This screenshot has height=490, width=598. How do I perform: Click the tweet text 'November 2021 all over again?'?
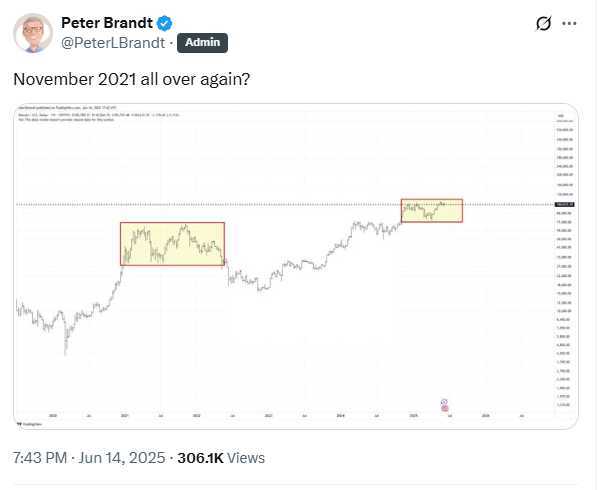132,79
